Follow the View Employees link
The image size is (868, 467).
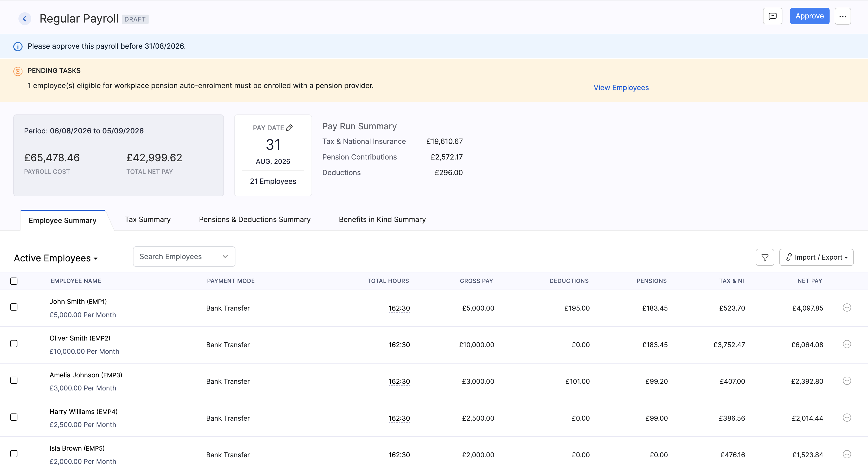point(621,88)
